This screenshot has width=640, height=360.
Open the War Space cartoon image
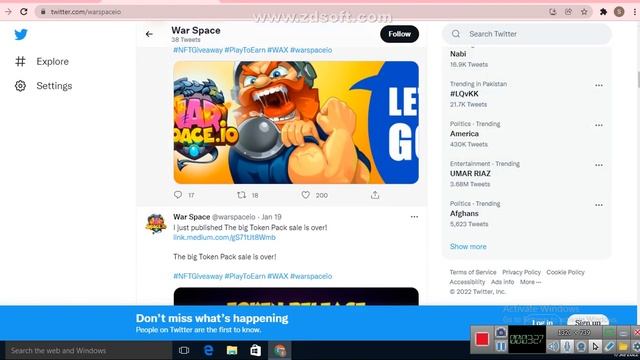(296, 122)
